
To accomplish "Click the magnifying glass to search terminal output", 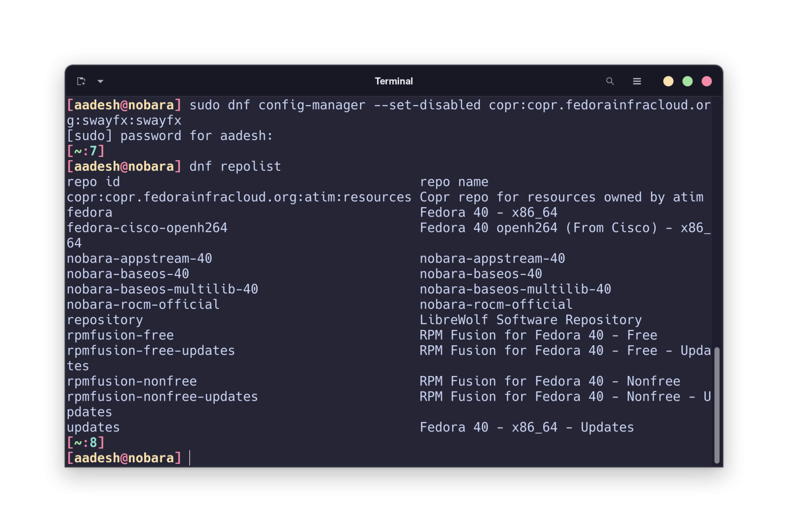I will [x=610, y=81].
